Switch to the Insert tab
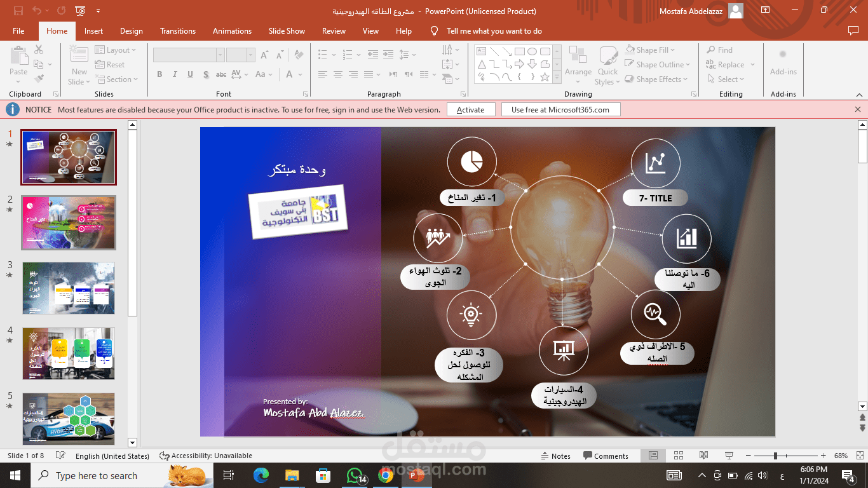This screenshot has width=868, height=488. click(93, 30)
